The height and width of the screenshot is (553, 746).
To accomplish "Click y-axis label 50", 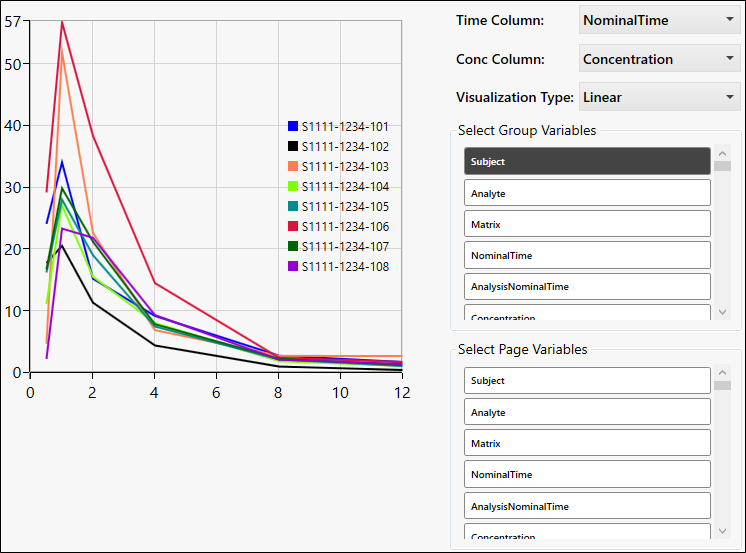I will (12, 64).
